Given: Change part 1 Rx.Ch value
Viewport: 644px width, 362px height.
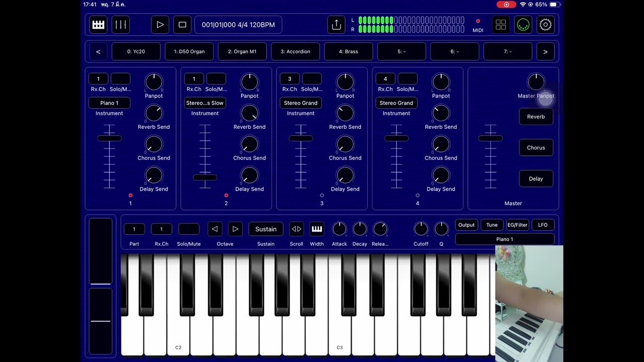Looking at the screenshot, I should coord(98,79).
